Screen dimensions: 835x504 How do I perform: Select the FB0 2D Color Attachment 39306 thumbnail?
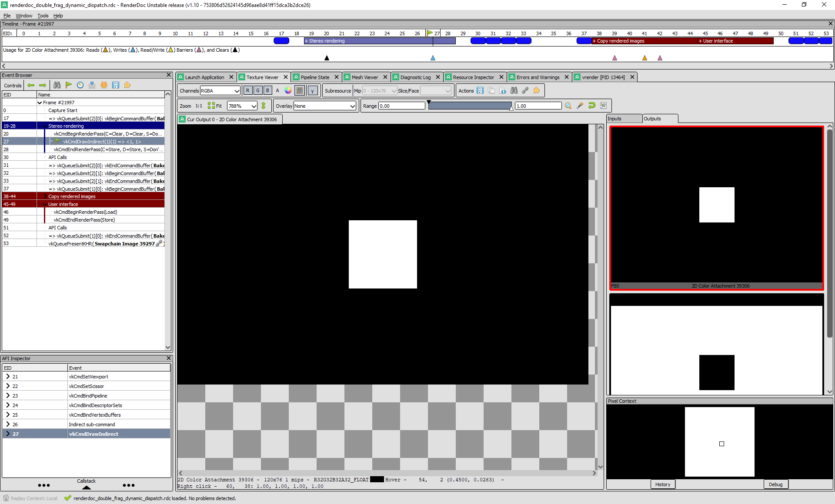coord(717,208)
